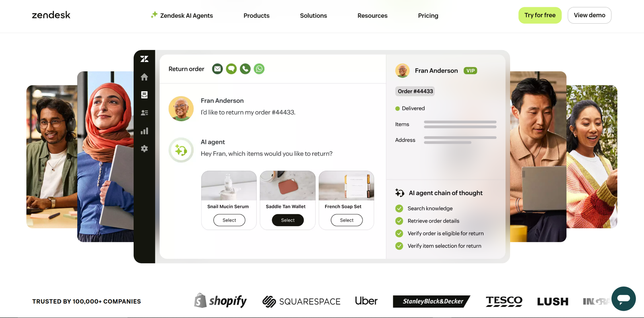Click the Verify item selection checkmark
The image size is (644, 318).
(399, 246)
